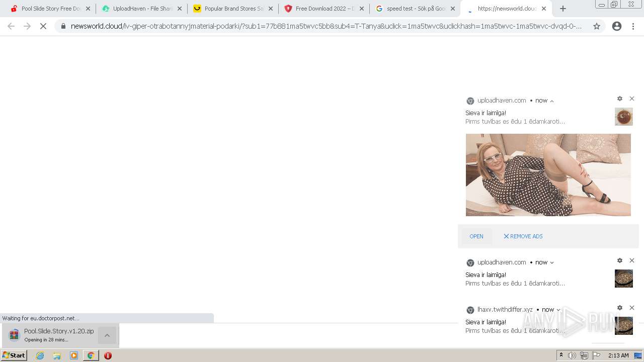Close the Popular Brand Stores tab
Screen dimensions: 644x362
(x=271, y=9)
